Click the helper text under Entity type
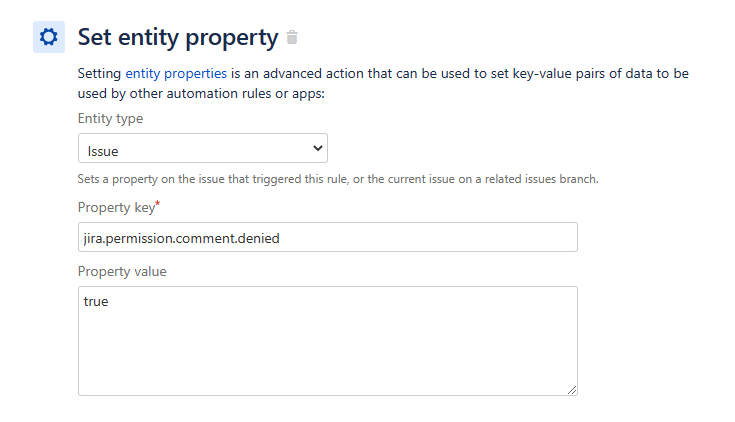The height and width of the screenshot is (422, 735). 338,179
